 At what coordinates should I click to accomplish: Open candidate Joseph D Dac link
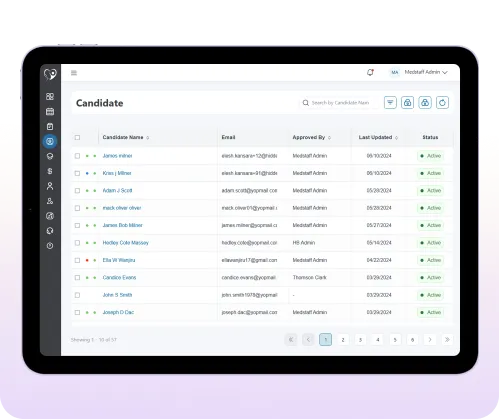coord(118,312)
